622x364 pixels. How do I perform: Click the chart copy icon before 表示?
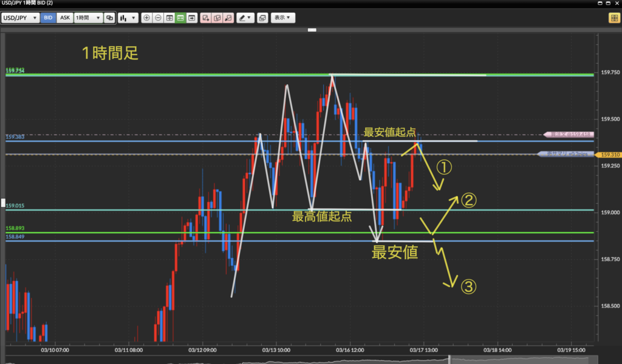point(262,18)
